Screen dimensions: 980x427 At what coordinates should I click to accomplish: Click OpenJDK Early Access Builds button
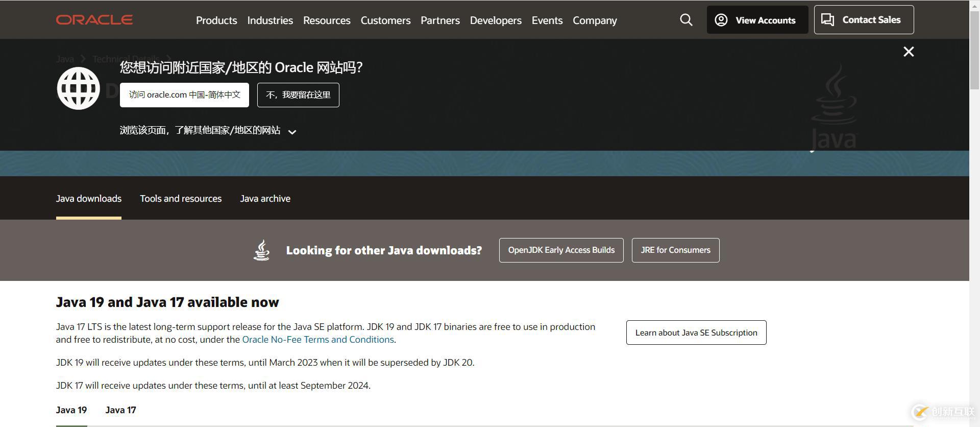coord(561,250)
